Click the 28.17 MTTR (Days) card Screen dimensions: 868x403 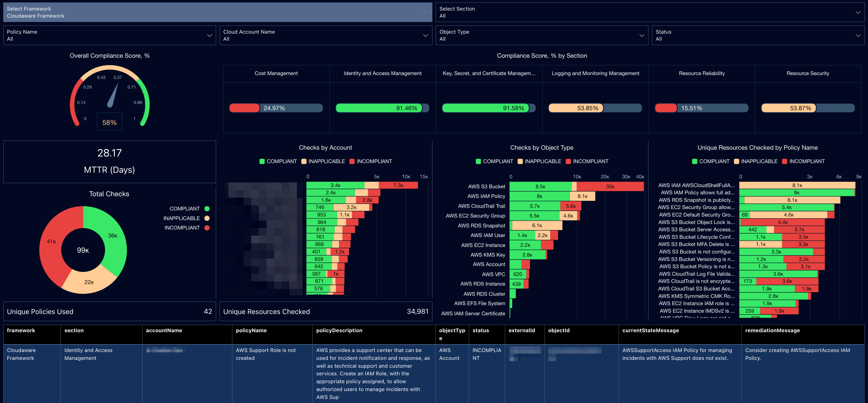pos(109,162)
